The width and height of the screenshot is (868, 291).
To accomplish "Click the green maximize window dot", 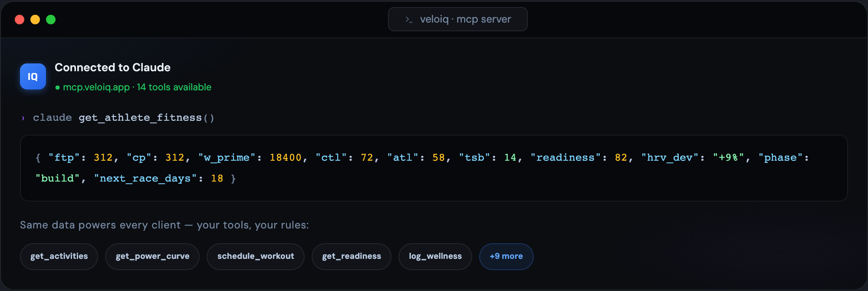I will (51, 20).
